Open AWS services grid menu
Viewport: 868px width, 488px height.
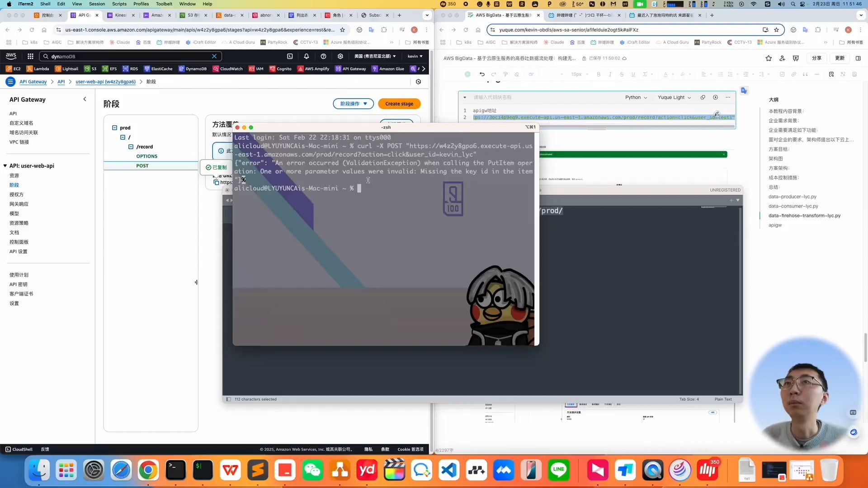coord(30,56)
